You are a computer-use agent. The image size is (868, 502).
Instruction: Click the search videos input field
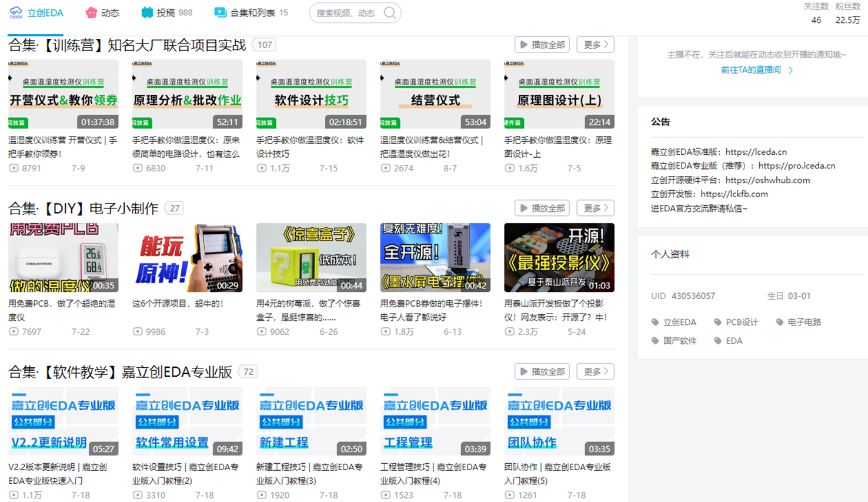(347, 13)
